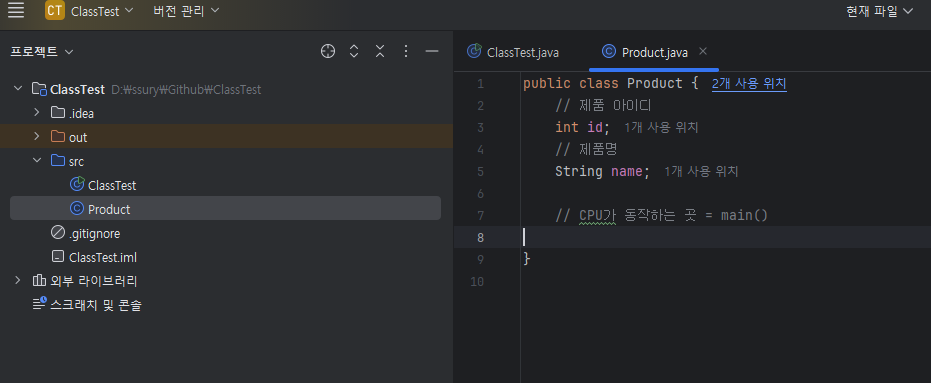Hide the project tool window

coord(432,52)
